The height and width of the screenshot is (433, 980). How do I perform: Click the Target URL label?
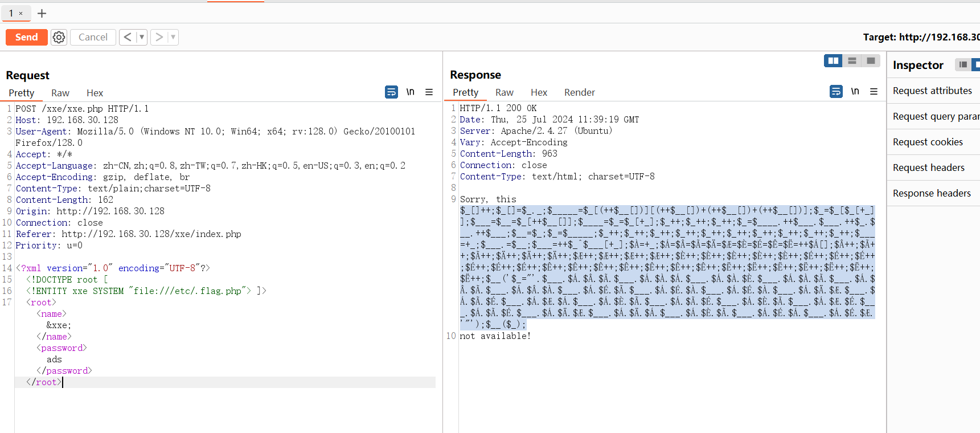921,37
